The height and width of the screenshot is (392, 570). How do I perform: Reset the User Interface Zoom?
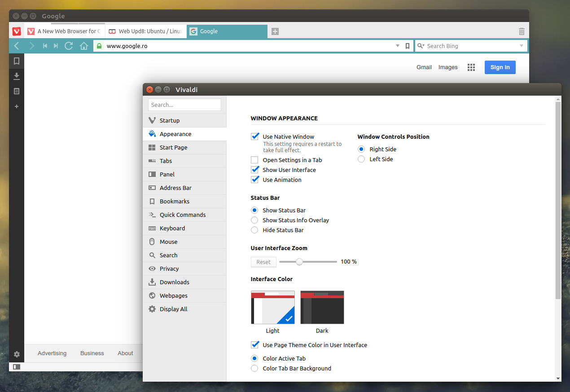pyautogui.click(x=263, y=262)
